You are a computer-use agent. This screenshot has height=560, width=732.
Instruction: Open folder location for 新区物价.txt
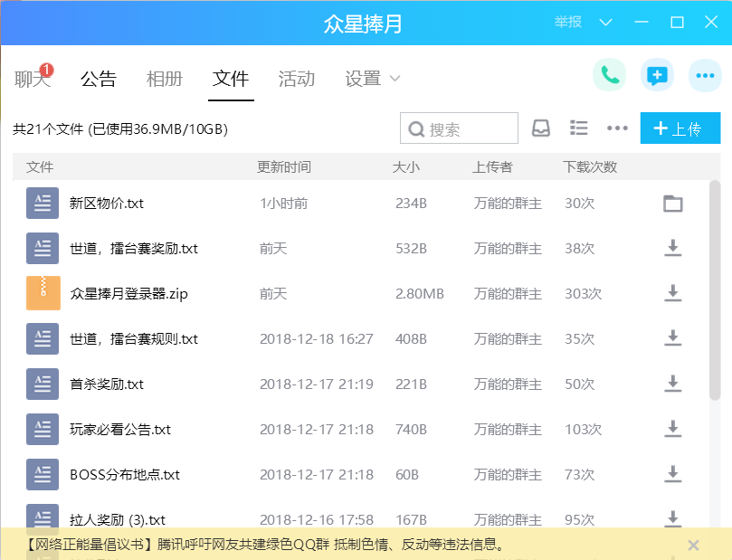point(672,204)
